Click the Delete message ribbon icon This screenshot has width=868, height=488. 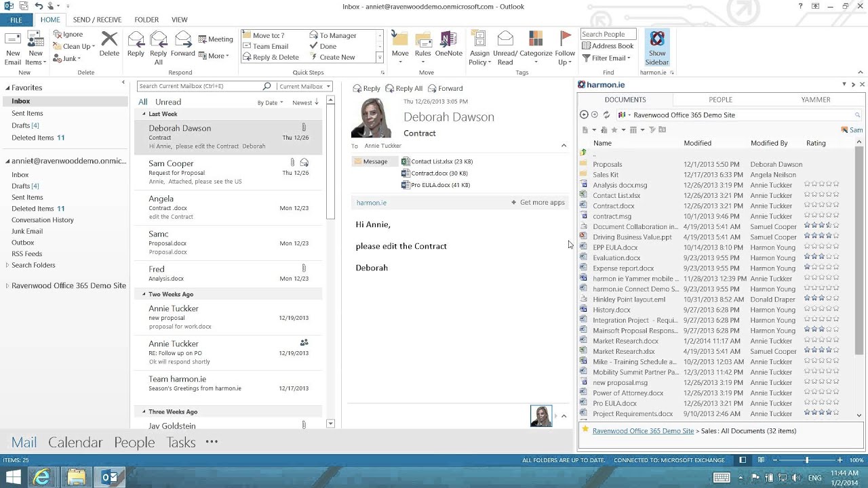(109, 45)
